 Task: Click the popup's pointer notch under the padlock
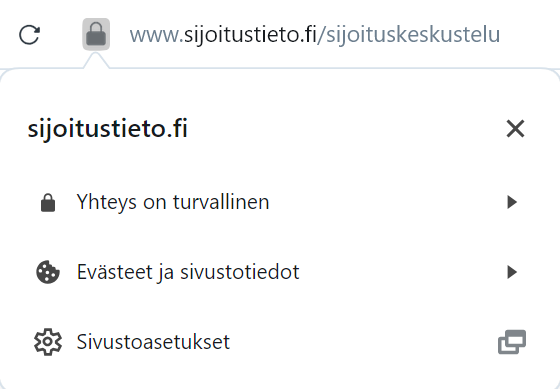point(96,60)
